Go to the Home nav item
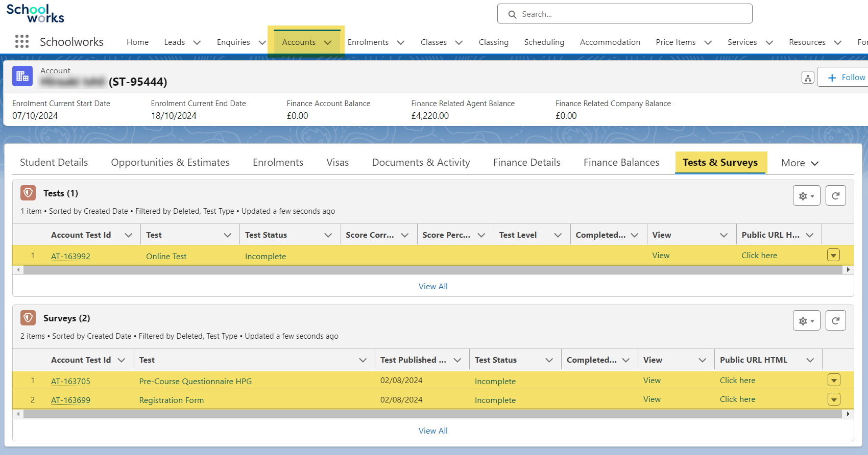This screenshot has width=868, height=455. (138, 42)
